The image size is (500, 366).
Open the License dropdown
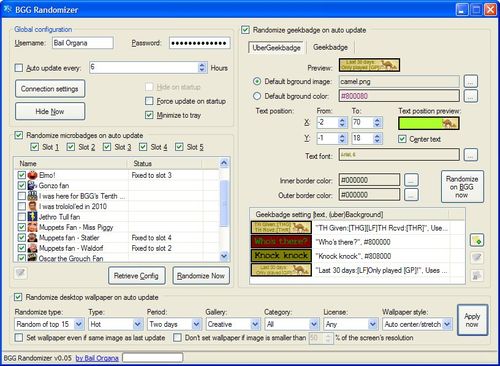(372, 324)
